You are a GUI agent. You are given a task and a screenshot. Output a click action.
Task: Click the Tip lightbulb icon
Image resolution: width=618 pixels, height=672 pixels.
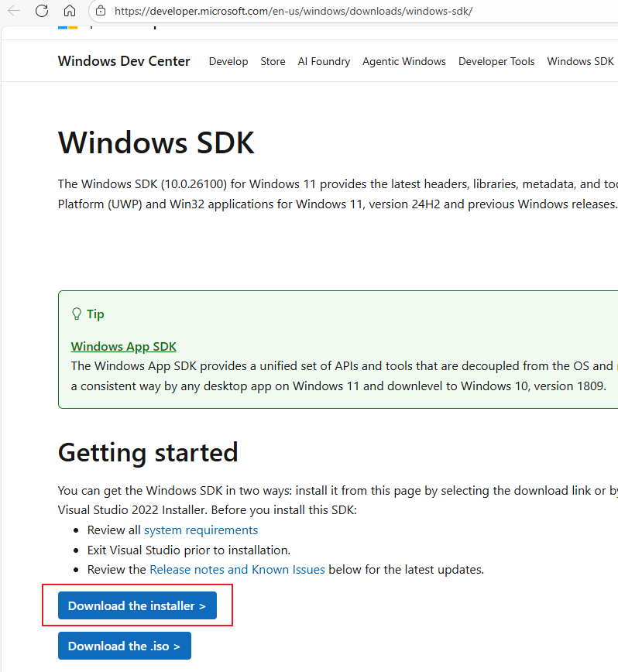pyautogui.click(x=77, y=314)
